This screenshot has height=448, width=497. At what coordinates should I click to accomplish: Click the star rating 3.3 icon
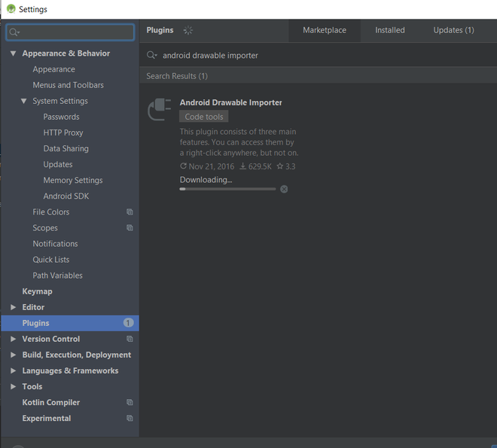click(280, 166)
